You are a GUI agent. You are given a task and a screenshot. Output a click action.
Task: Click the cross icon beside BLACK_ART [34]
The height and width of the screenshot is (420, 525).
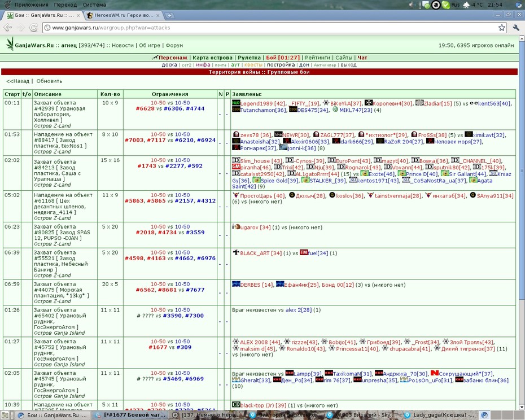click(236, 252)
